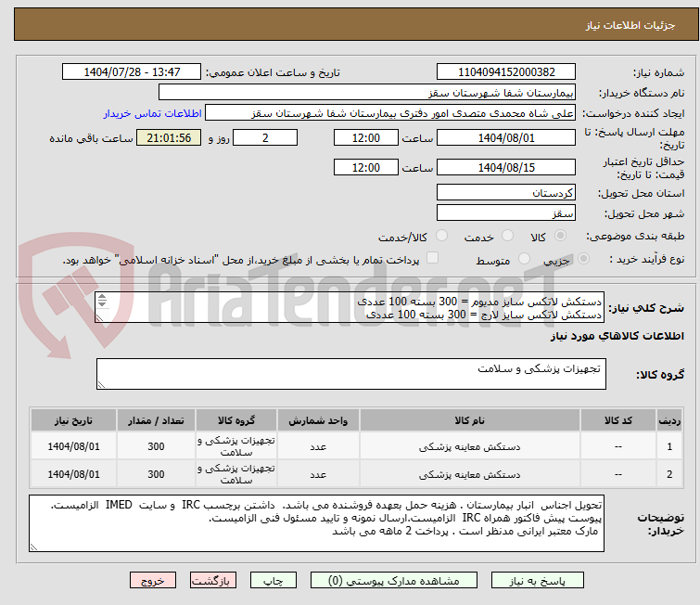Click the ردیف column header
This screenshot has width=700, height=605.
tap(669, 420)
